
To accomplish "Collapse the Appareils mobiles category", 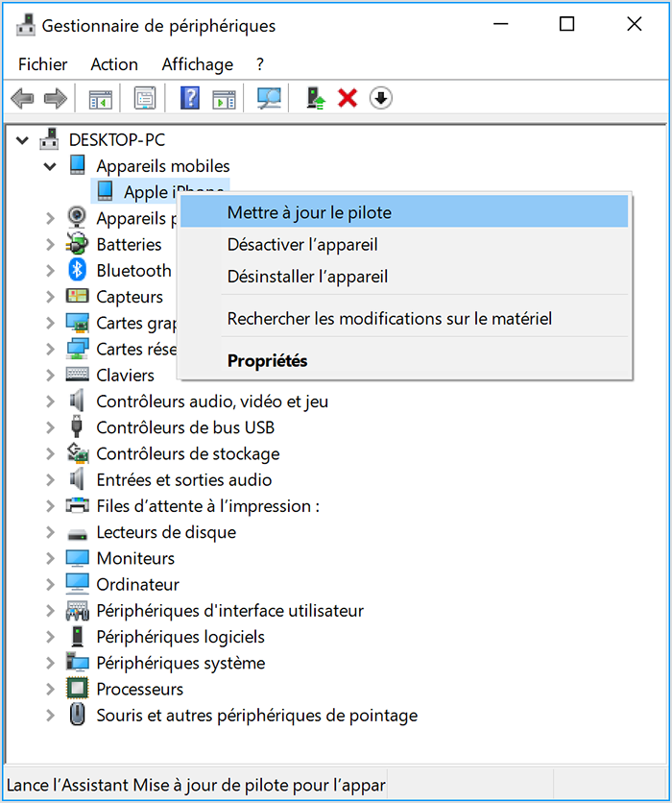I will [x=50, y=166].
